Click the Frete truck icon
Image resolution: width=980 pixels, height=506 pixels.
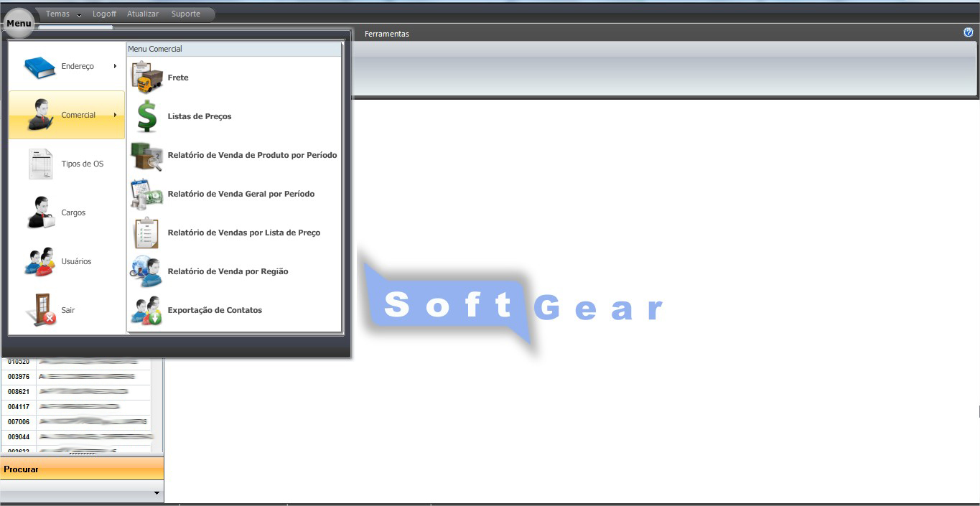tap(147, 78)
